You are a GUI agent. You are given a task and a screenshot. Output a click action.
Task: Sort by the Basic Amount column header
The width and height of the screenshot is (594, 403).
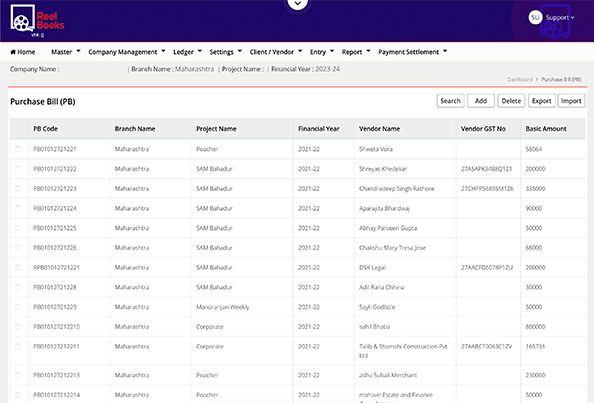[x=546, y=129]
